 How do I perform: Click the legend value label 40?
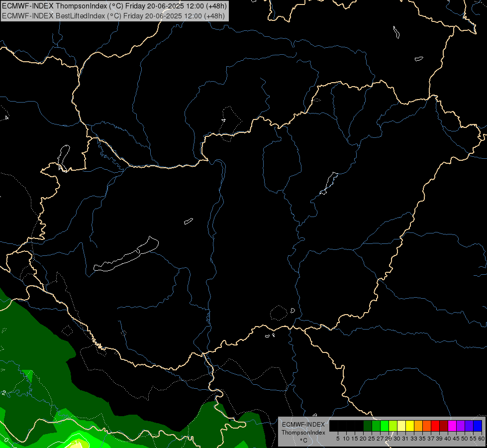(x=448, y=439)
